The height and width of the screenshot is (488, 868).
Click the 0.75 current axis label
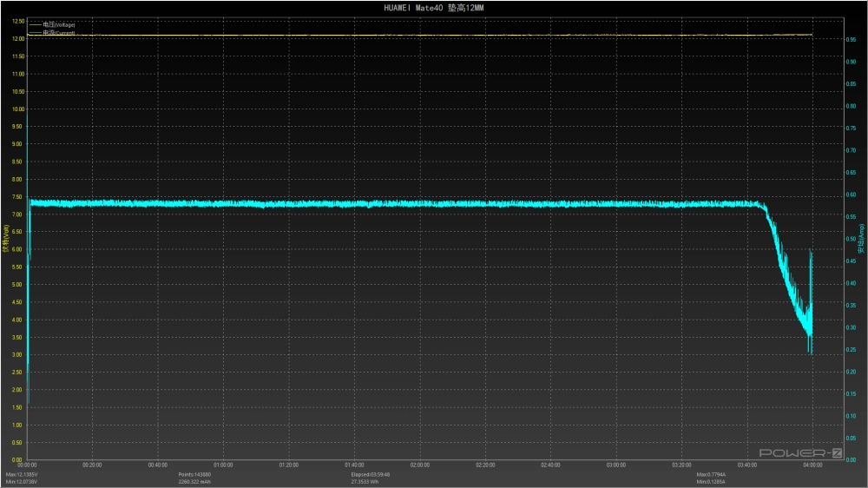(x=851, y=129)
